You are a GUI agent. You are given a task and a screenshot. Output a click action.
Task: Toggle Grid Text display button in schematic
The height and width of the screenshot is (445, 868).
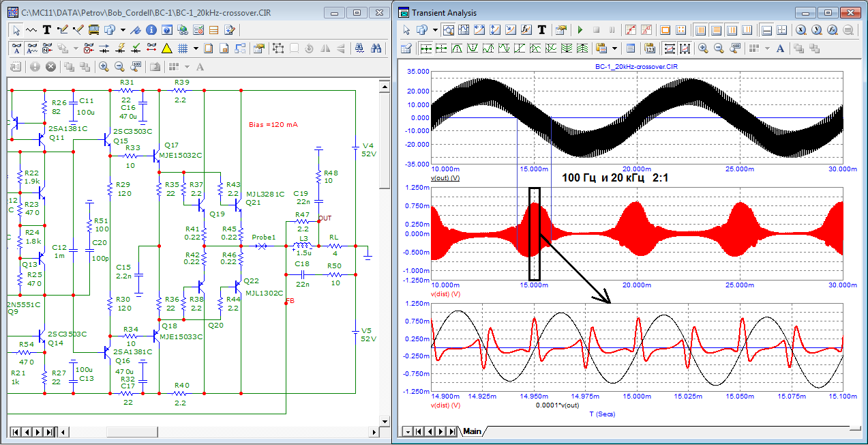18,48
